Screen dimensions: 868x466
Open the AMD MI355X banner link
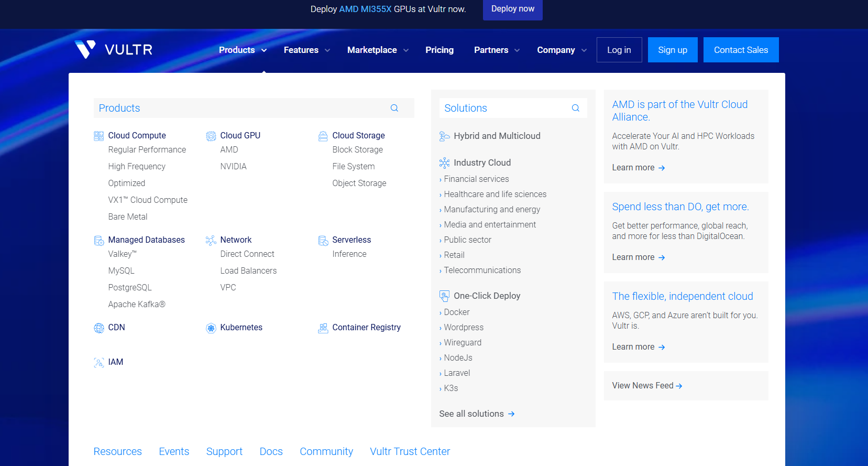point(366,9)
